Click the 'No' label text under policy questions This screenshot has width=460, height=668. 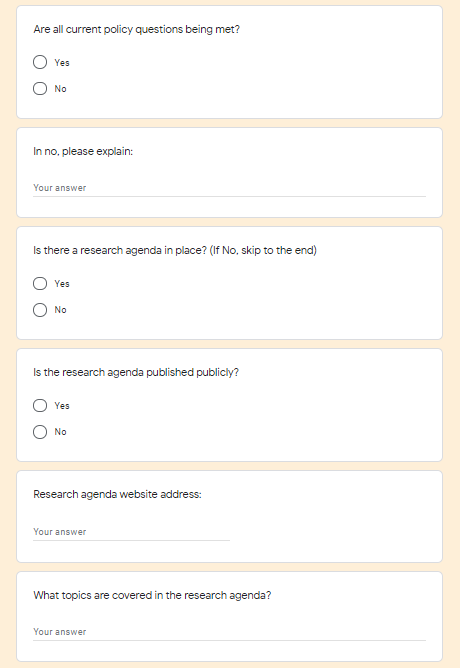[60, 89]
